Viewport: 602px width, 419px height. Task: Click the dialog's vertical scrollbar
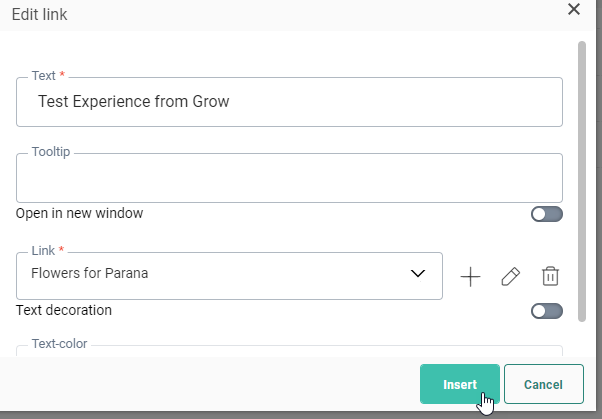point(582,180)
